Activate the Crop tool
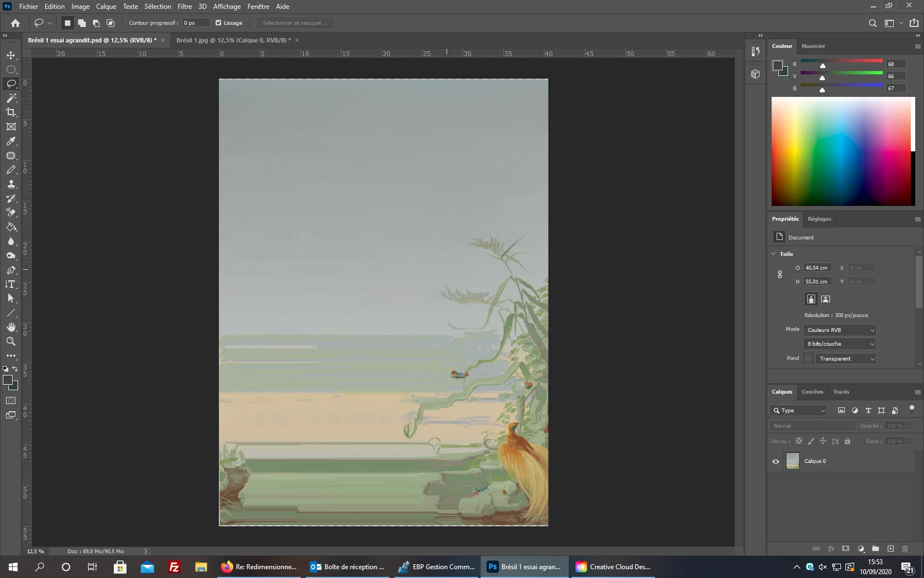The height and width of the screenshot is (578, 924). (11, 112)
